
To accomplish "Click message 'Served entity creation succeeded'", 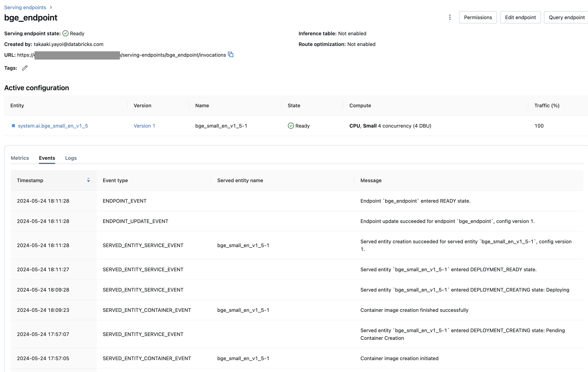I will 466,245.
